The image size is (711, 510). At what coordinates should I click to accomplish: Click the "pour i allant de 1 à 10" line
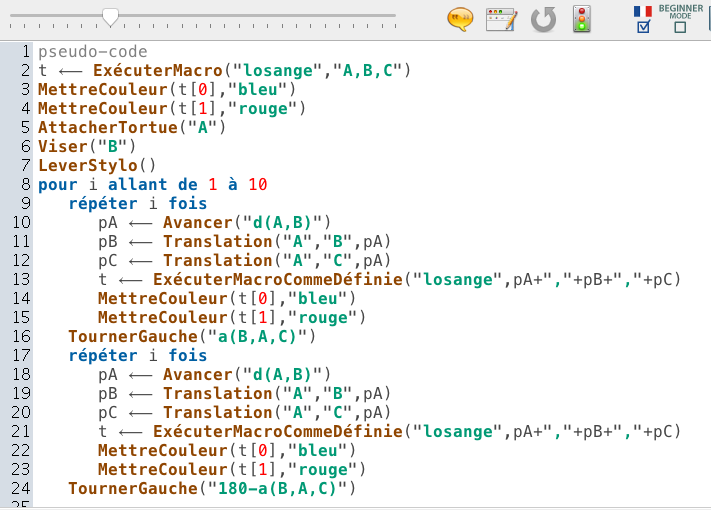(153, 185)
